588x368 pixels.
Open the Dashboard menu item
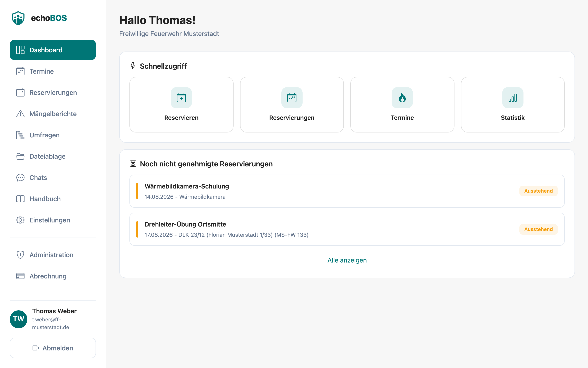(x=53, y=50)
